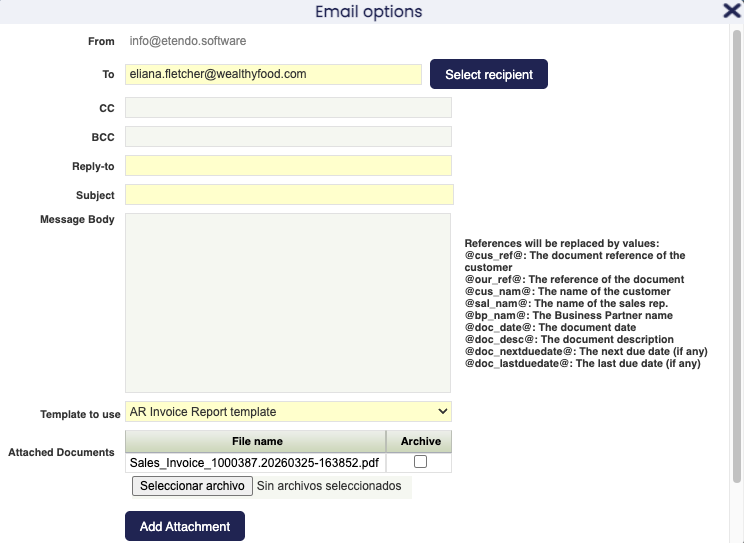The width and height of the screenshot is (744, 543).
Task: Focus the CC input field
Action: (x=288, y=108)
